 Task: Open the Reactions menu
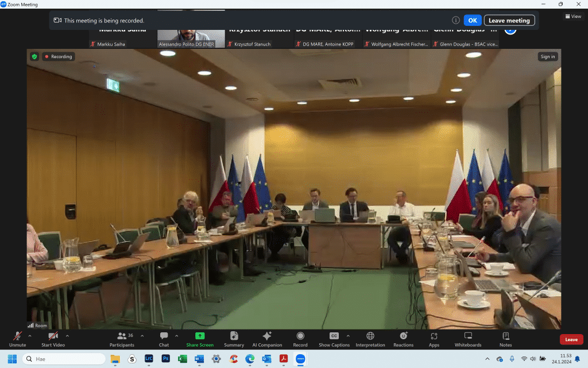404,339
